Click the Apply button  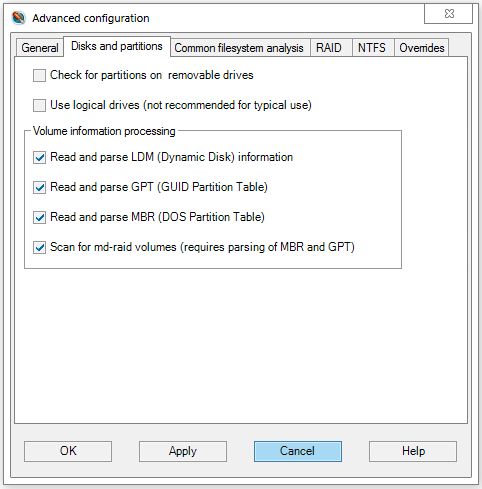point(183,451)
